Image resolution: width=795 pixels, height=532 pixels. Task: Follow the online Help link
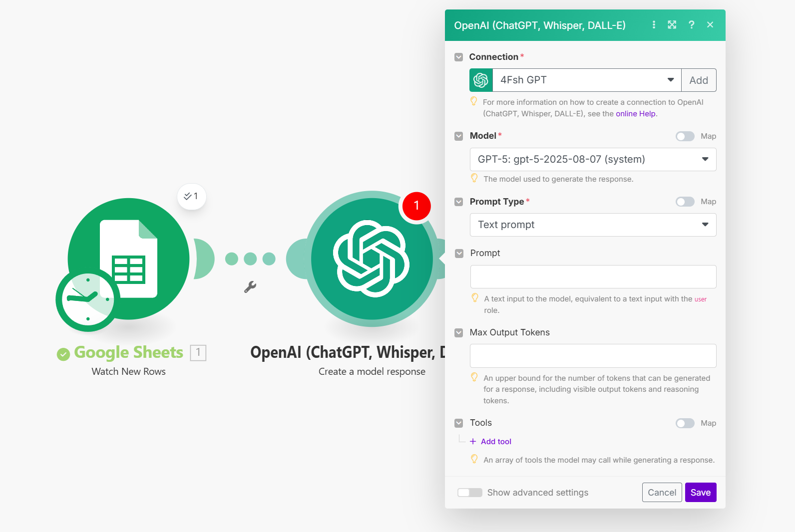click(636, 114)
